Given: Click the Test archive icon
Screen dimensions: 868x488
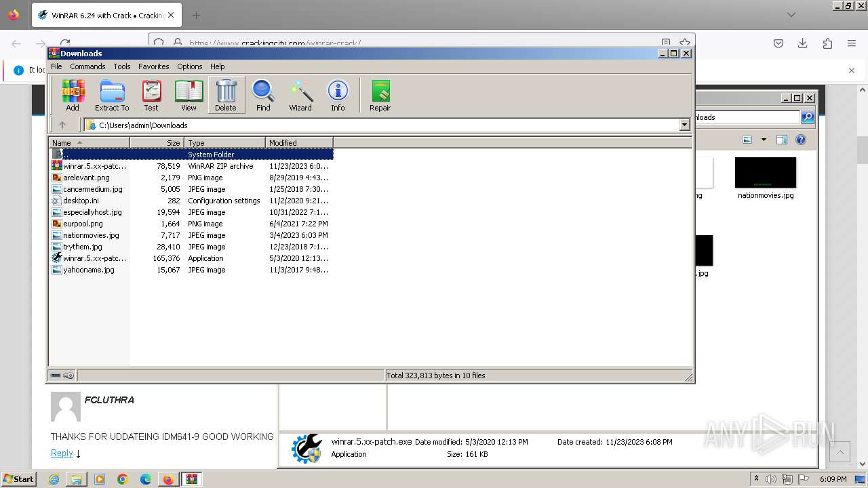Looking at the screenshot, I should [x=151, y=95].
